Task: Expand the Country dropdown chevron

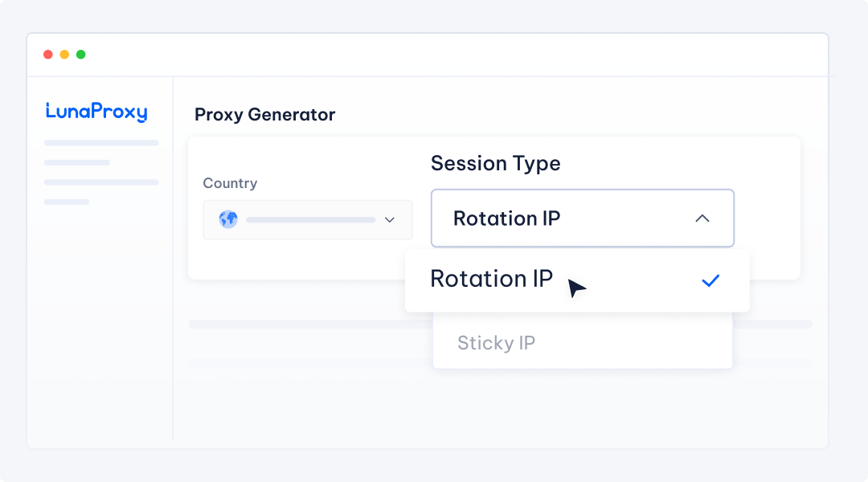Action: [x=390, y=219]
